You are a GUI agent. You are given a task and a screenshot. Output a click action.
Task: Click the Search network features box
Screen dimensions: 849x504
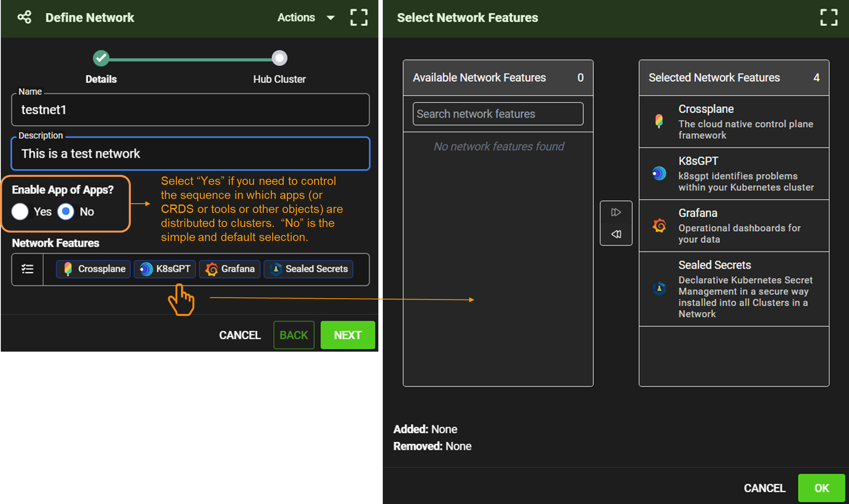click(498, 114)
